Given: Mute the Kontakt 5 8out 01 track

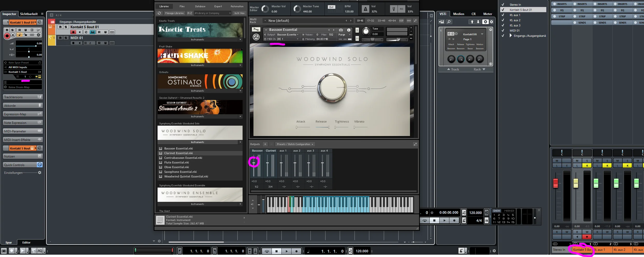Looking at the screenshot, I should coord(60,27).
